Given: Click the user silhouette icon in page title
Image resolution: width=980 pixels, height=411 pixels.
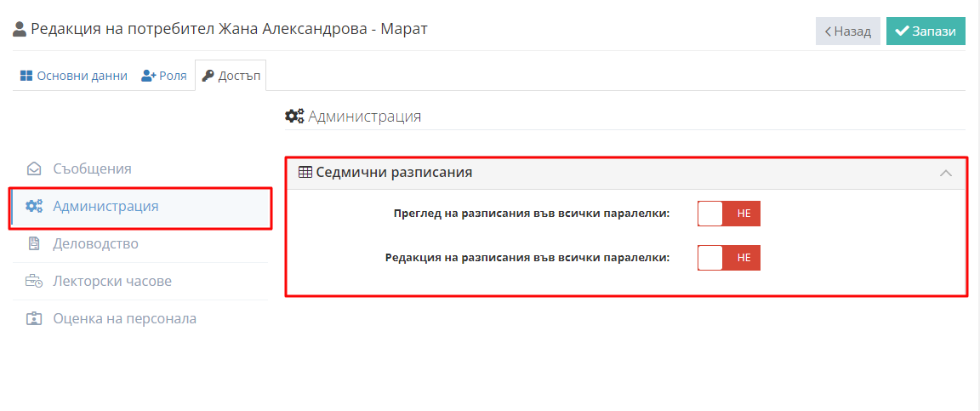Looking at the screenshot, I should click(20, 30).
